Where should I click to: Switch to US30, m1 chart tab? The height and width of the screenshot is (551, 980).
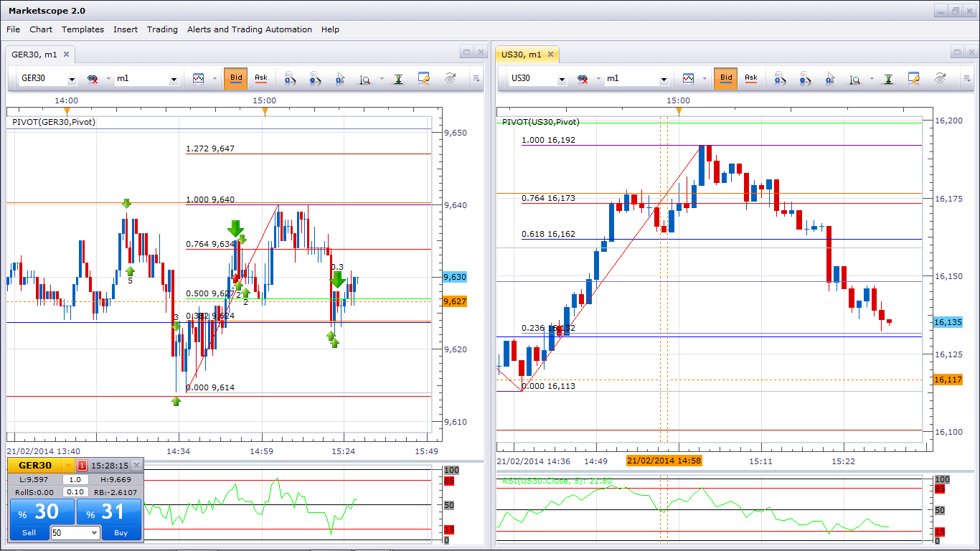(x=522, y=55)
